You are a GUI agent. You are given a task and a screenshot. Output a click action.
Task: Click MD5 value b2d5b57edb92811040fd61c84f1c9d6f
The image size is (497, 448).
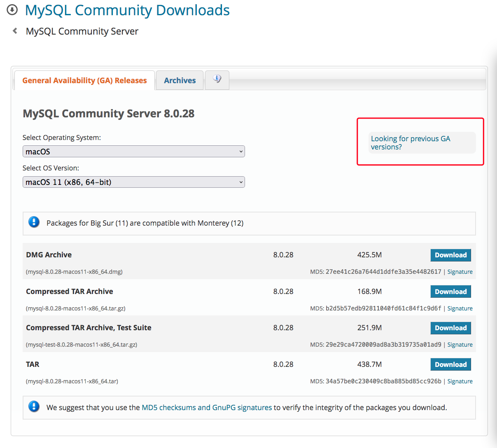click(383, 308)
